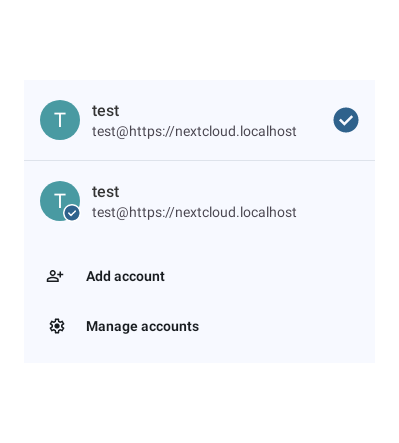Click the second account's test@https://nextcloud.localhost address
The image size is (399, 443).
pyautogui.click(x=194, y=212)
